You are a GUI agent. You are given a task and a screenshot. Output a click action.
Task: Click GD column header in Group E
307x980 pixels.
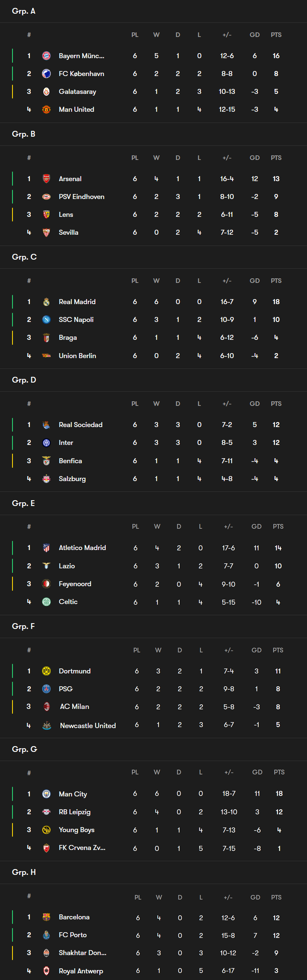click(x=257, y=526)
